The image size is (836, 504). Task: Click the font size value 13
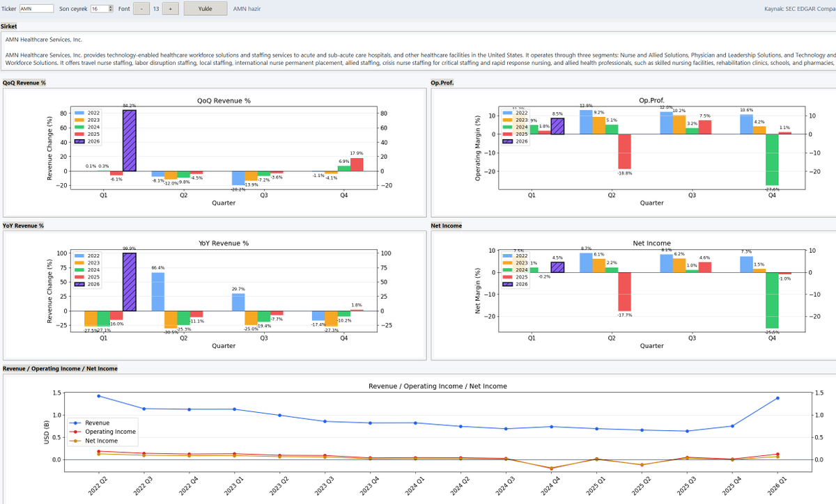coord(156,9)
